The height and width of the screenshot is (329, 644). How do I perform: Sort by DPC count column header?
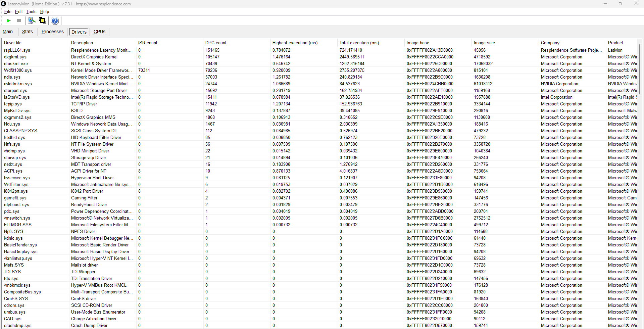coord(237,43)
